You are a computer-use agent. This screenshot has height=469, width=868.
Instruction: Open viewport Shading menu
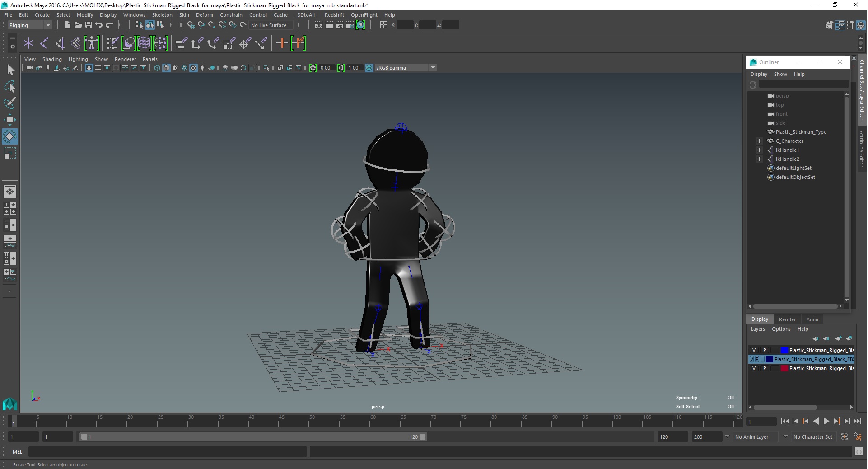[x=52, y=59]
